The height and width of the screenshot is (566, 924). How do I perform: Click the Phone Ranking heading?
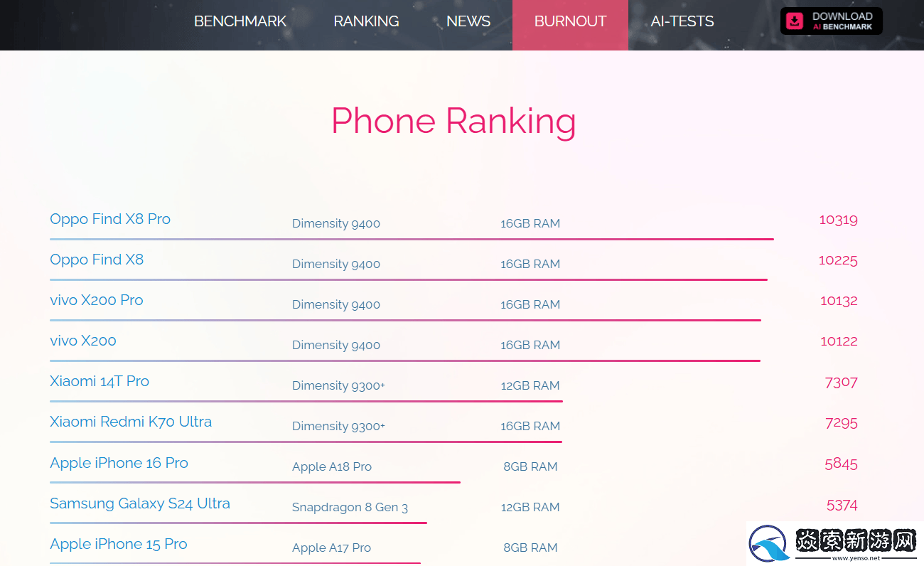pos(453,121)
